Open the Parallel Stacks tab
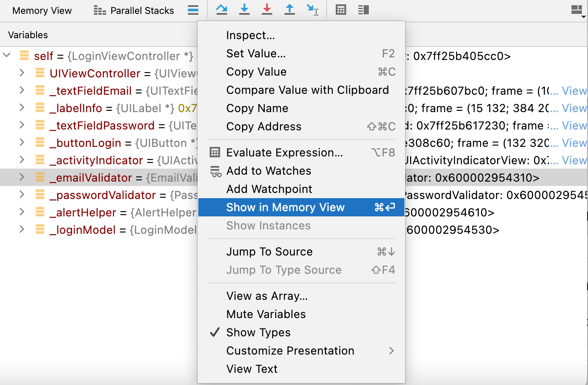The height and width of the screenshot is (385, 588). pyautogui.click(x=134, y=11)
